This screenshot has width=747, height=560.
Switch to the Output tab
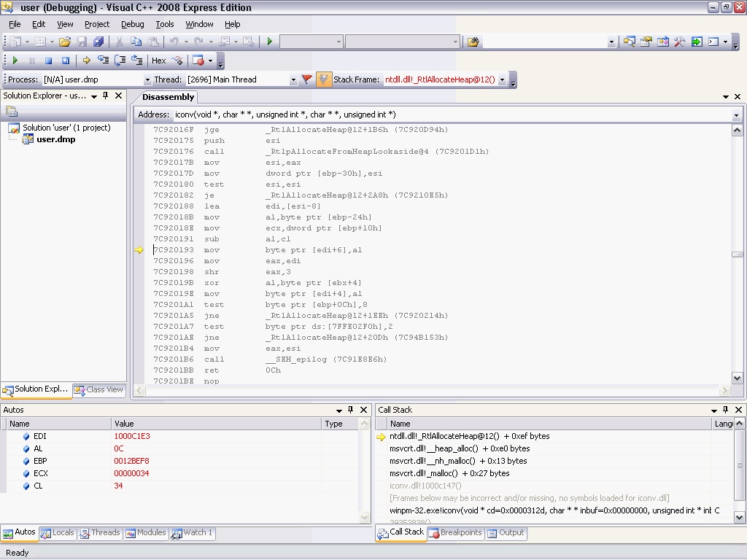click(506, 533)
